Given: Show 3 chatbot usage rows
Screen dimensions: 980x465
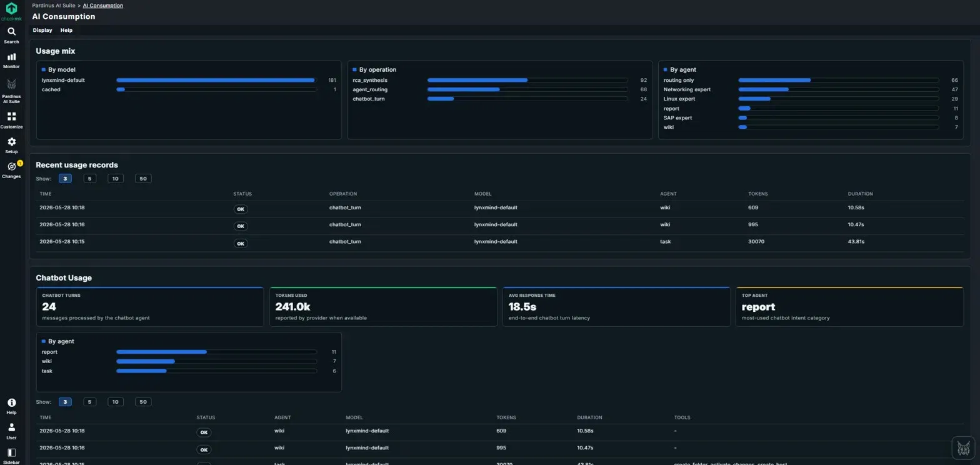Looking at the screenshot, I should click(x=66, y=402).
